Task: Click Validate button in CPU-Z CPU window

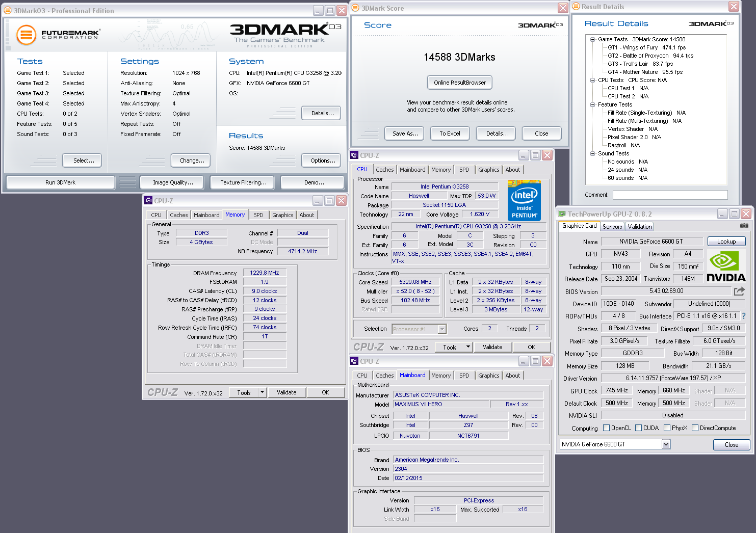Action: (x=492, y=347)
